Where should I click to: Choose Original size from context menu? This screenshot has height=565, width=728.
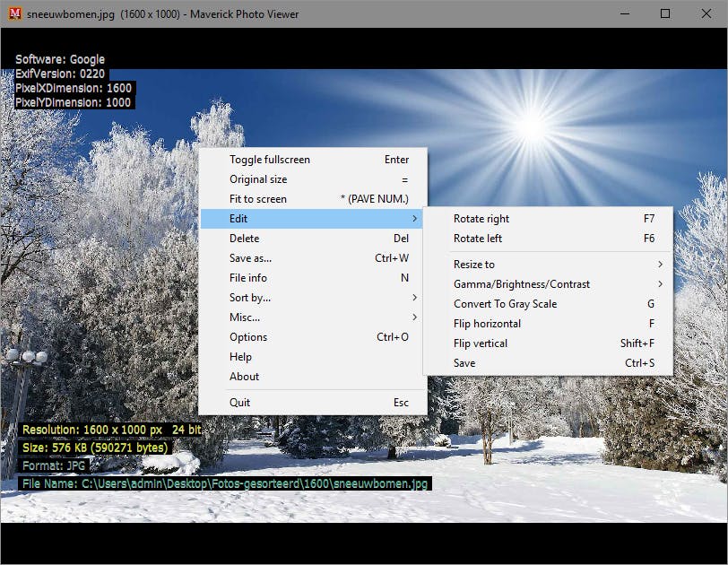pyautogui.click(x=313, y=179)
